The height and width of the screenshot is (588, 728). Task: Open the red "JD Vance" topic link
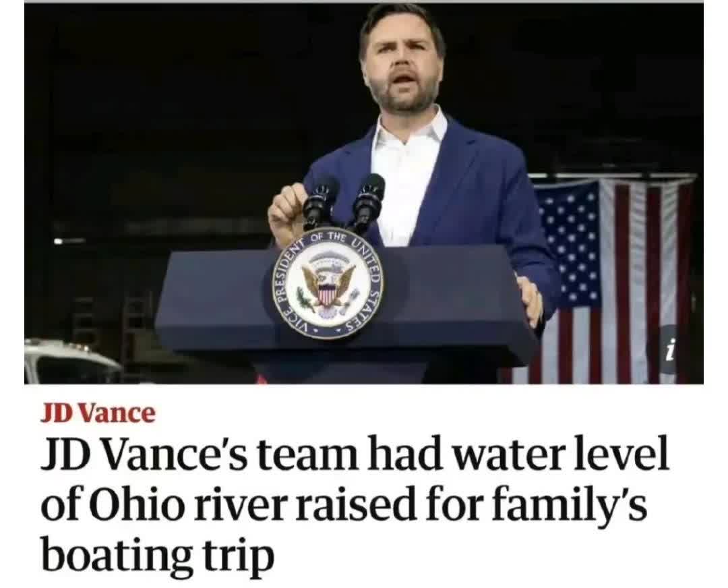click(x=98, y=413)
